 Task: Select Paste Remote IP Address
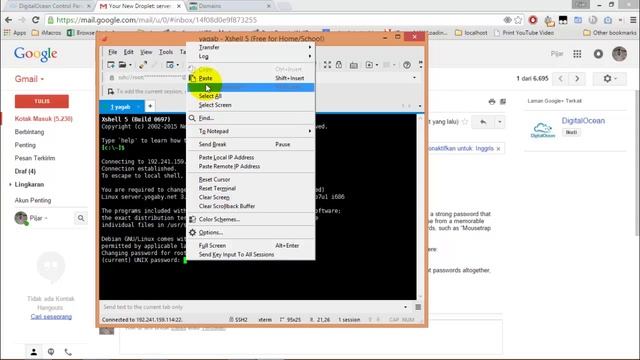click(251, 166)
